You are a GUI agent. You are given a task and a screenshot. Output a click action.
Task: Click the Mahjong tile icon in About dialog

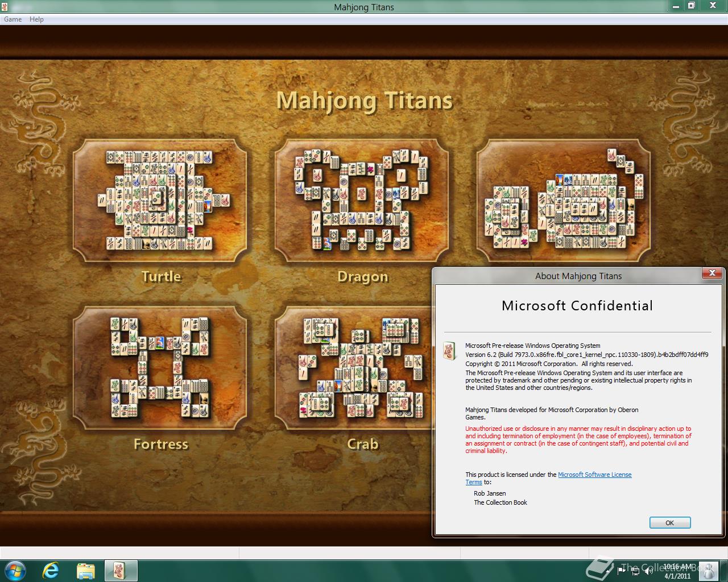pos(450,351)
